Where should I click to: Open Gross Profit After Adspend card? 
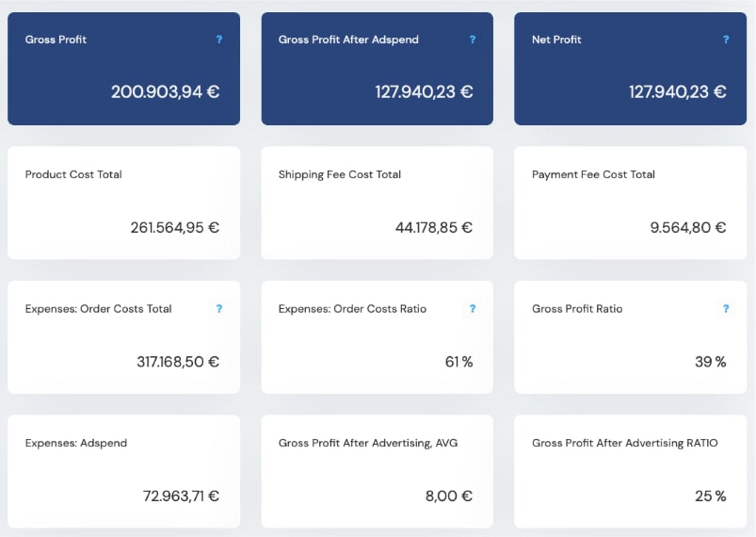377,69
